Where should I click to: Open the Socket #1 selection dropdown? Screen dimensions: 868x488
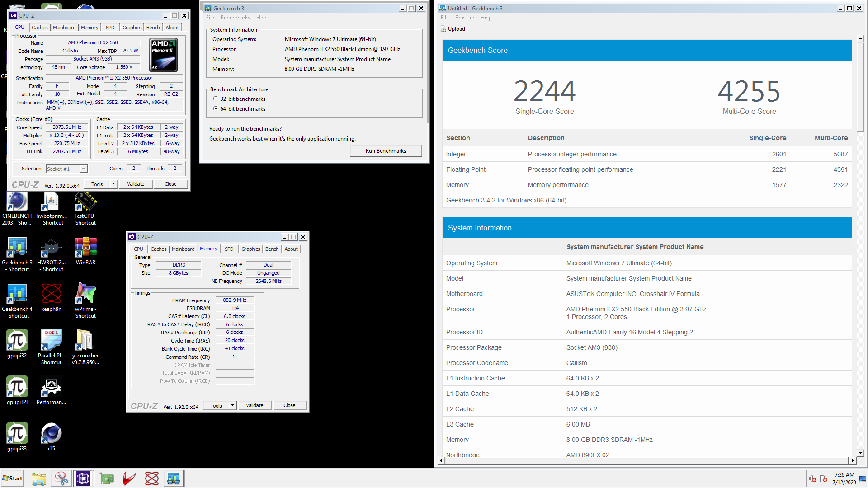[67, 169]
